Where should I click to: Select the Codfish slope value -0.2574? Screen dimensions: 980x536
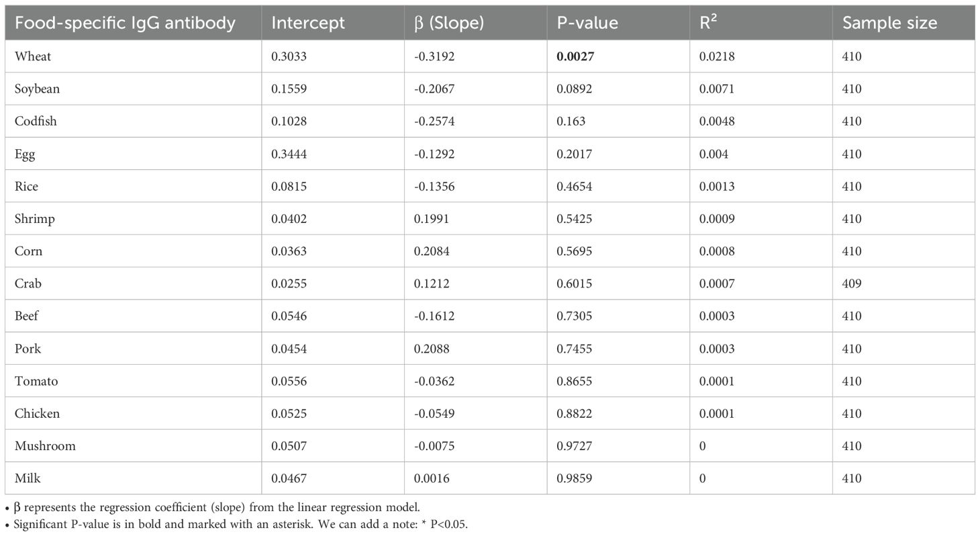(x=434, y=121)
